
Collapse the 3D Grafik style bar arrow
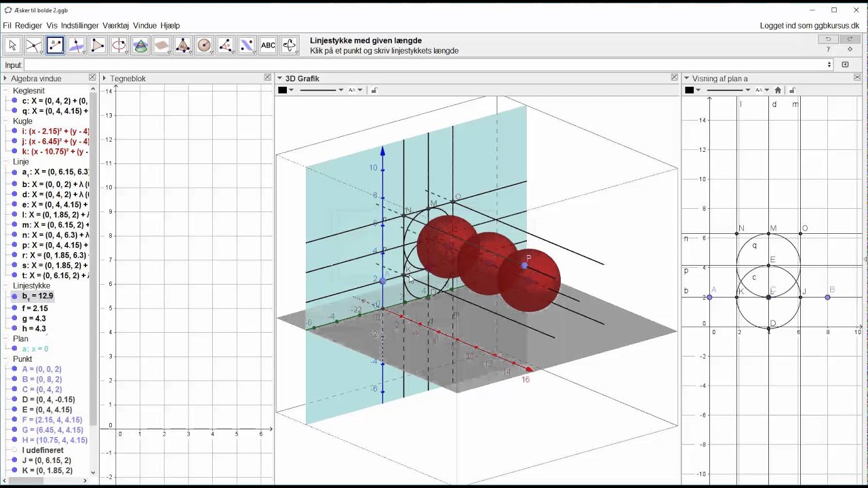point(279,79)
